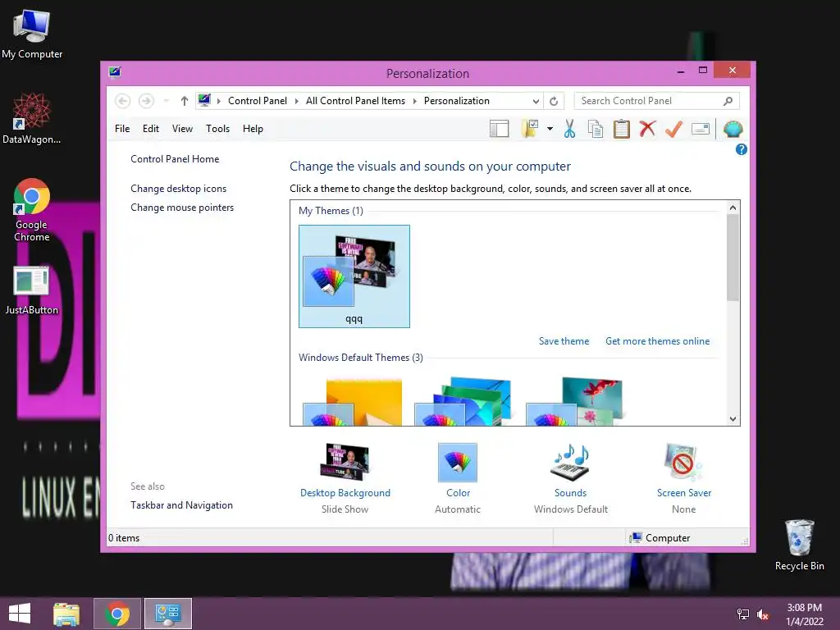The height and width of the screenshot is (630, 840).
Task: Open the File menu
Action: point(122,129)
